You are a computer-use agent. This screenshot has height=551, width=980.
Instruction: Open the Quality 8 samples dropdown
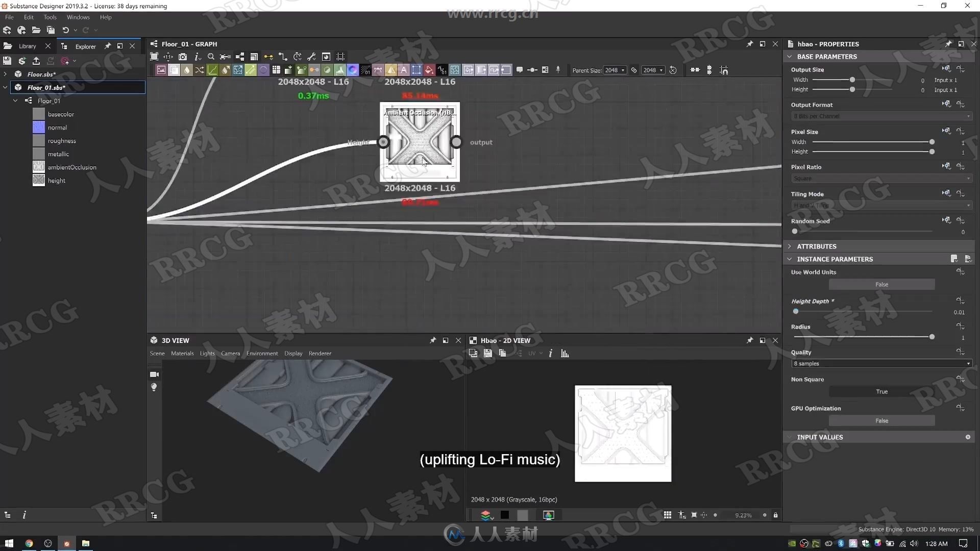coord(881,364)
